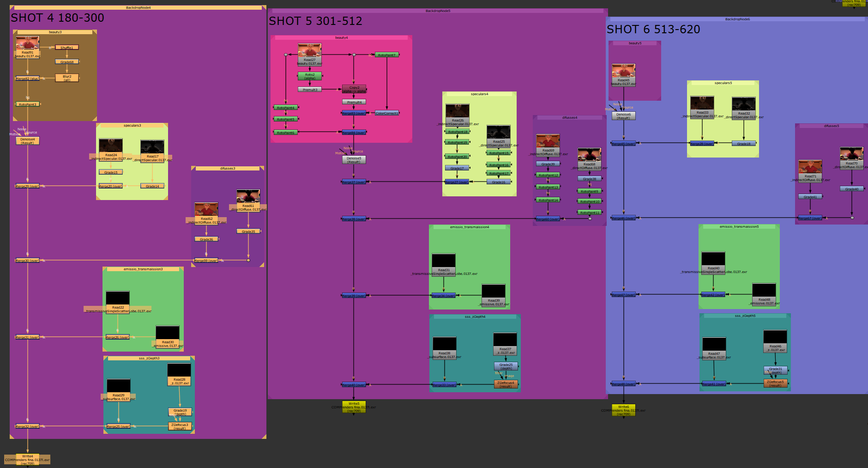The image size is (868, 468).
Task: Pick the Roto2 alpha node
Action: click(x=310, y=76)
